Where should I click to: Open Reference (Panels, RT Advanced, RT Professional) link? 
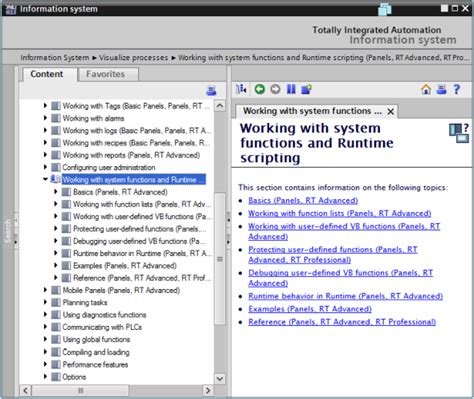coord(342,322)
